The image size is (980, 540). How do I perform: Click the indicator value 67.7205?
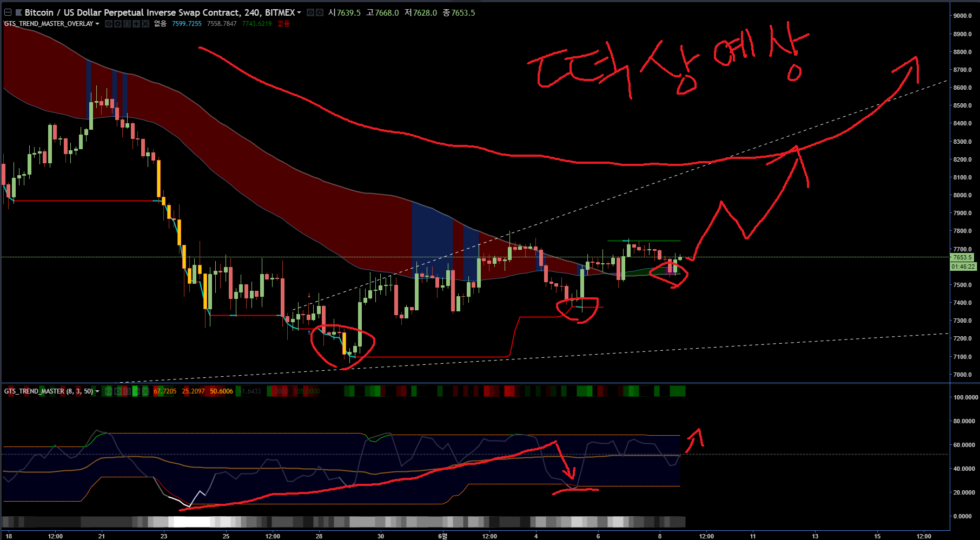click(165, 391)
